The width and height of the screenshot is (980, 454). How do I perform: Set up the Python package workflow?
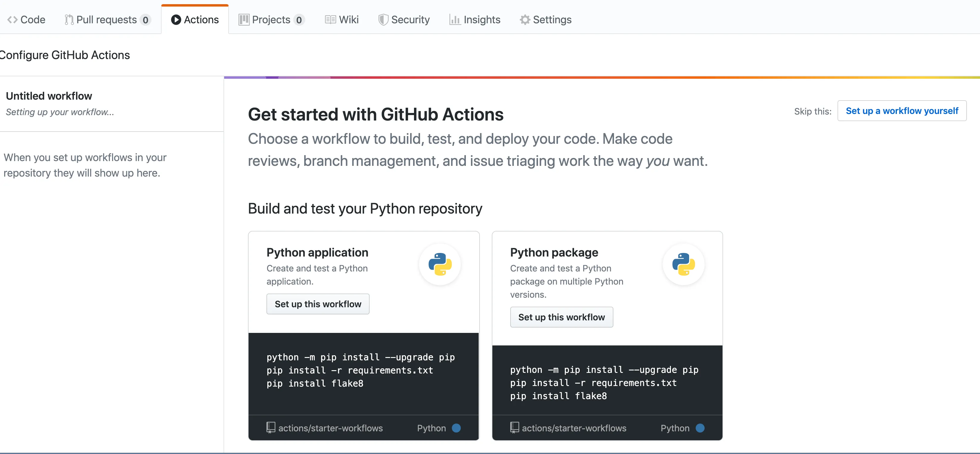[562, 317]
